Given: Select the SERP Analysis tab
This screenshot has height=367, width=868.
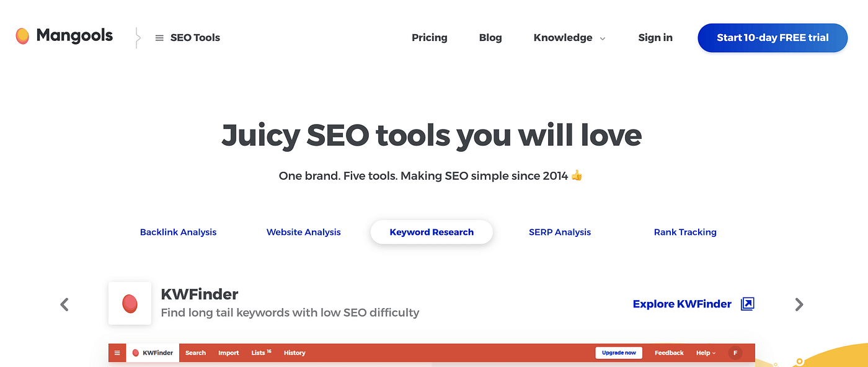Looking at the screenshot, I should coord(560,232).
